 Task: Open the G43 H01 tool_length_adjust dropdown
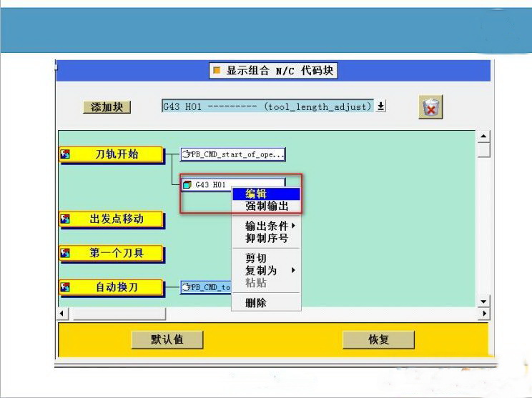click(x=381, y=106)
